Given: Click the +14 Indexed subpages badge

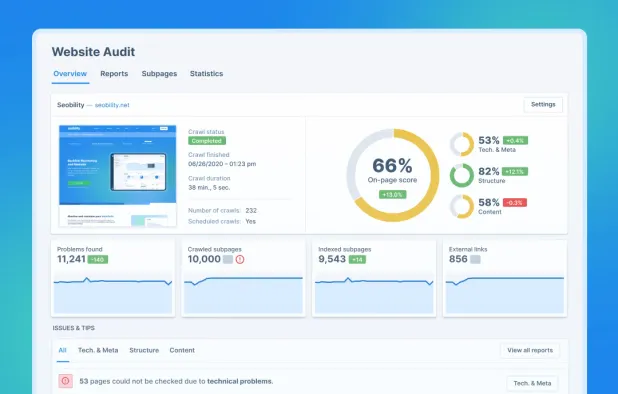Looking at the screenshot, I should [357, 260].
